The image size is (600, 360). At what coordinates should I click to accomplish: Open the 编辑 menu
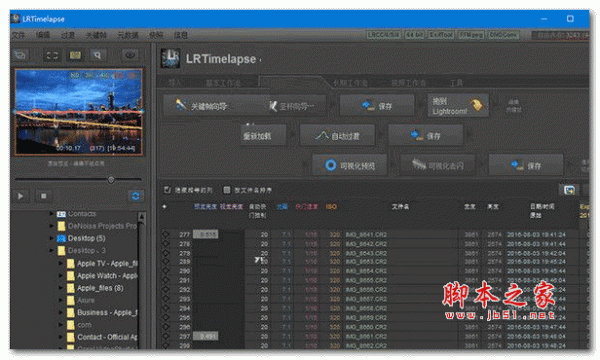(43, 35)
